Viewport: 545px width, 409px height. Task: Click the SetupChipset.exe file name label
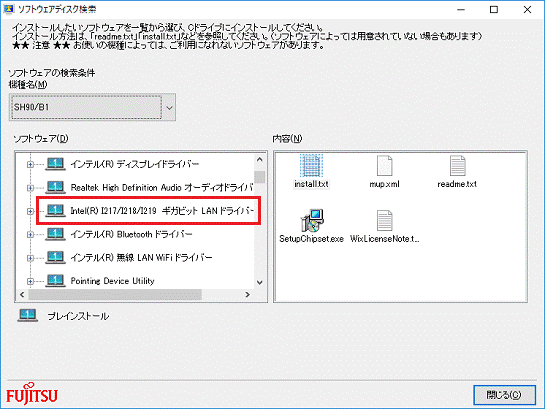pyautogui.click(x=311, y=239)
